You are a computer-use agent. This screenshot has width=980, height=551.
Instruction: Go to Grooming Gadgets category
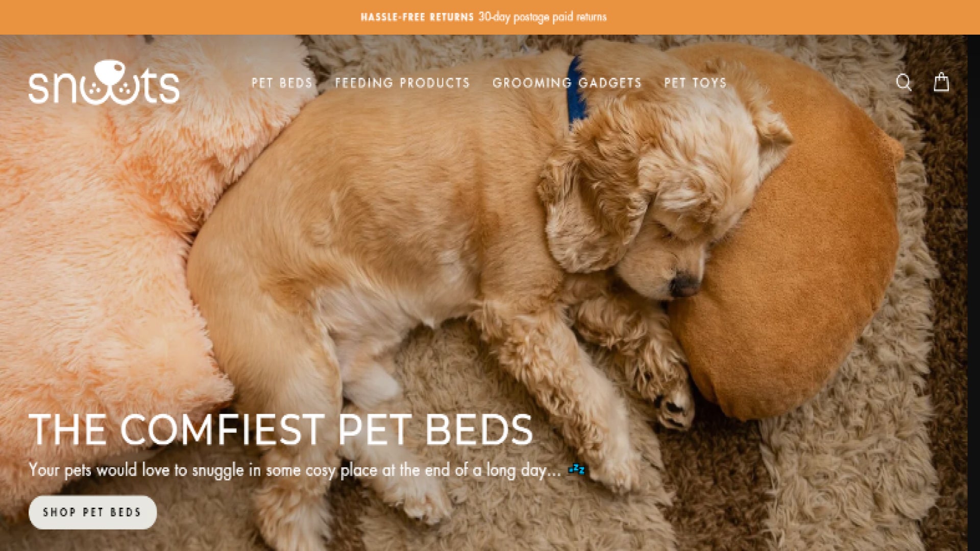coord(567,83)
